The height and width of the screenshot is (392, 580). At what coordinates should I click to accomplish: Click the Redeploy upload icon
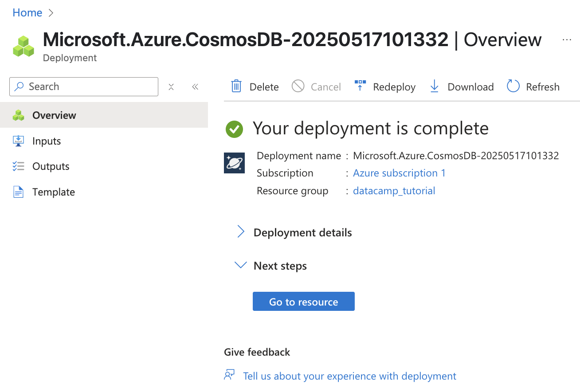tap(360, 86)
